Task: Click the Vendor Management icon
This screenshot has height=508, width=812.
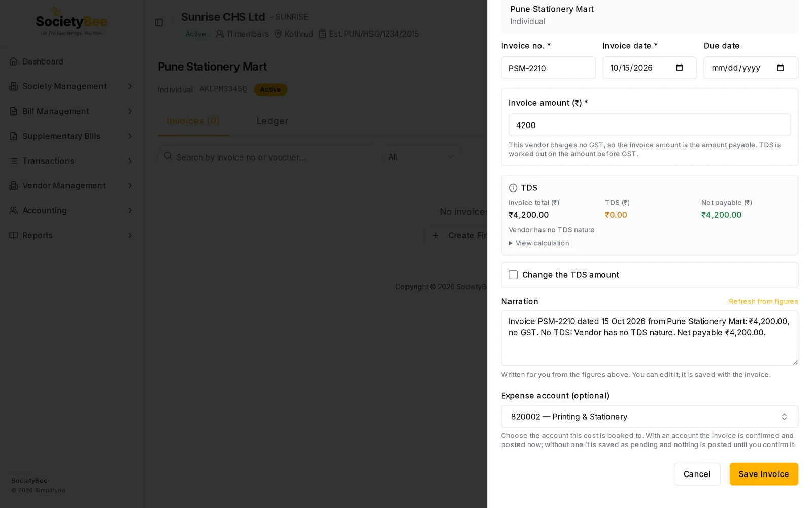Action: point(14,186)
